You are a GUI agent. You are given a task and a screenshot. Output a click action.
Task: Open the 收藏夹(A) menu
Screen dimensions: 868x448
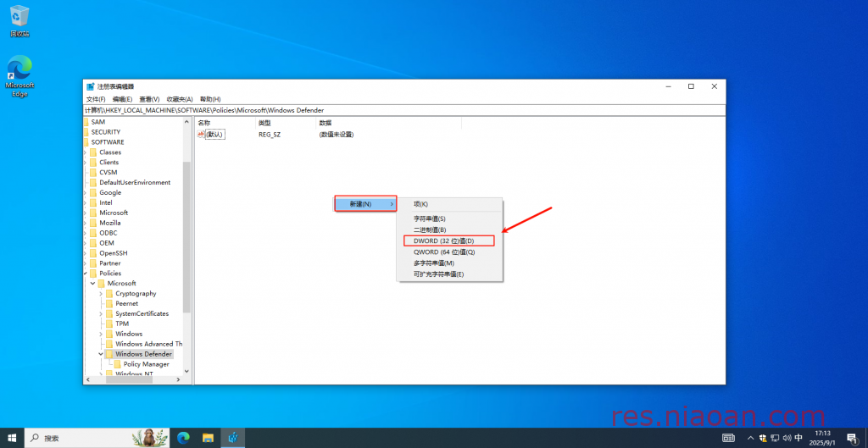180,99
